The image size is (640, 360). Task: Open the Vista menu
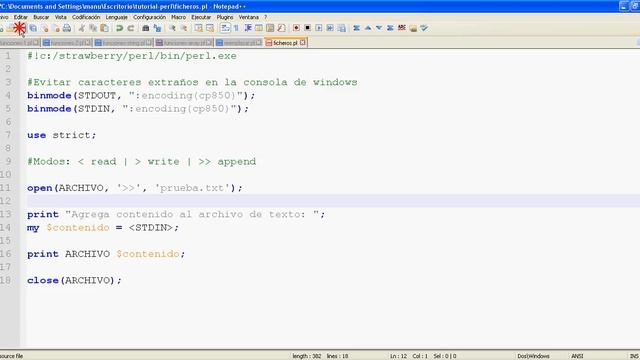click(60, 17)
